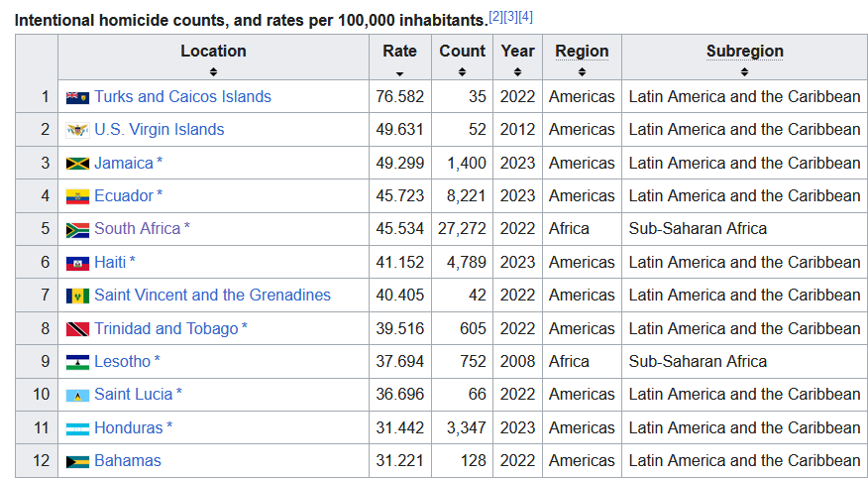868x478 pixels.
Task: Sort table by the Count column
Action: pyautogui.click(x=462, y=58)
